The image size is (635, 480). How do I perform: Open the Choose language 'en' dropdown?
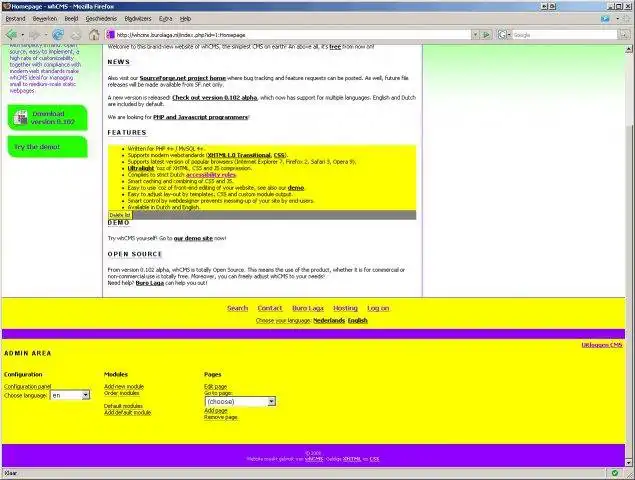(x=70, y=395)
